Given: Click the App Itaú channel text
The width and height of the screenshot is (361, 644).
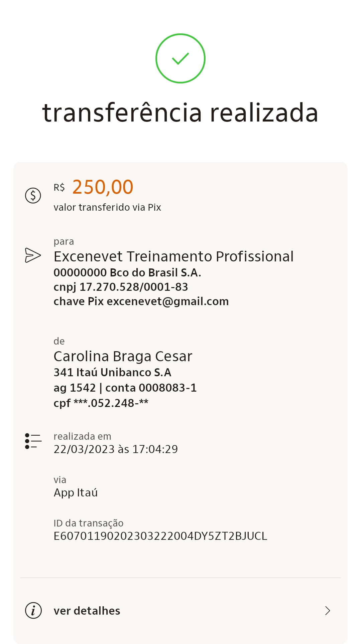Looking at the screenshot, I should [x=76, y=492].
